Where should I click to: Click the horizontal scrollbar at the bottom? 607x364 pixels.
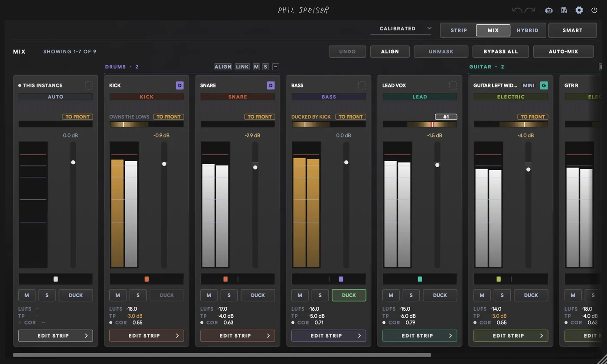click(222, 355)
